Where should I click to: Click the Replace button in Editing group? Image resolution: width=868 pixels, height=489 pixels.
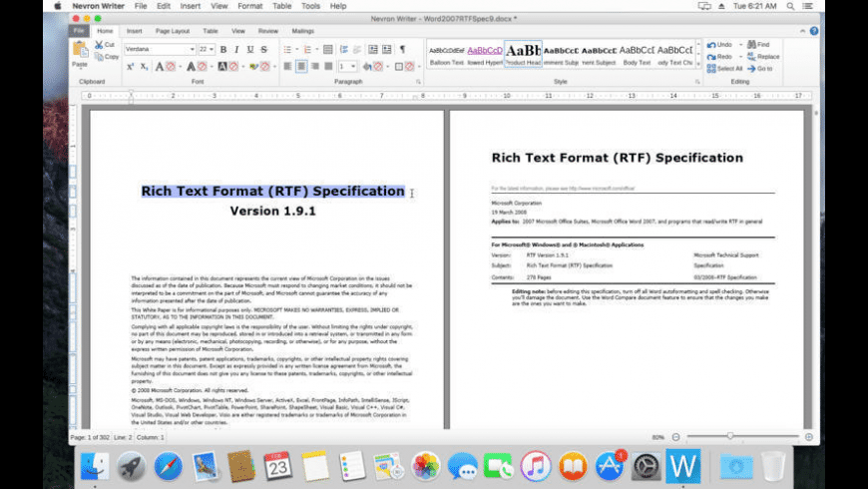coord(762,57)
